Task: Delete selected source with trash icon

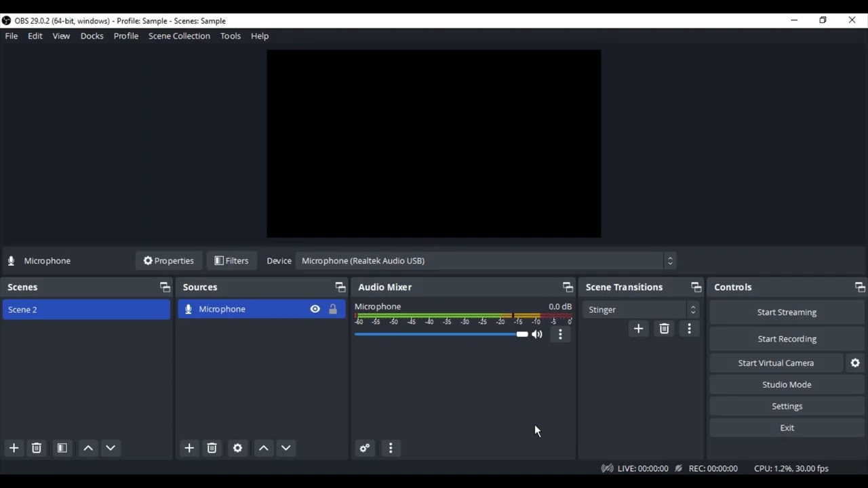Action: click(212, 448)
